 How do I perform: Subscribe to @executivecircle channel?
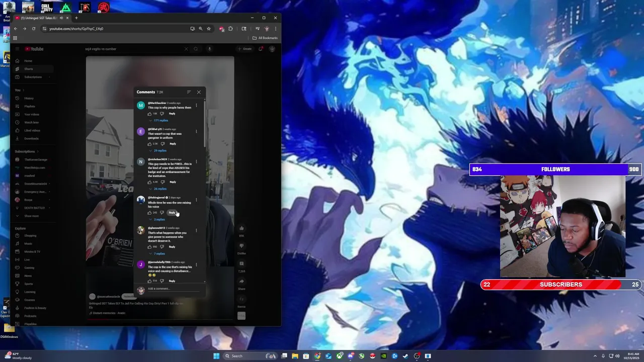129,297
